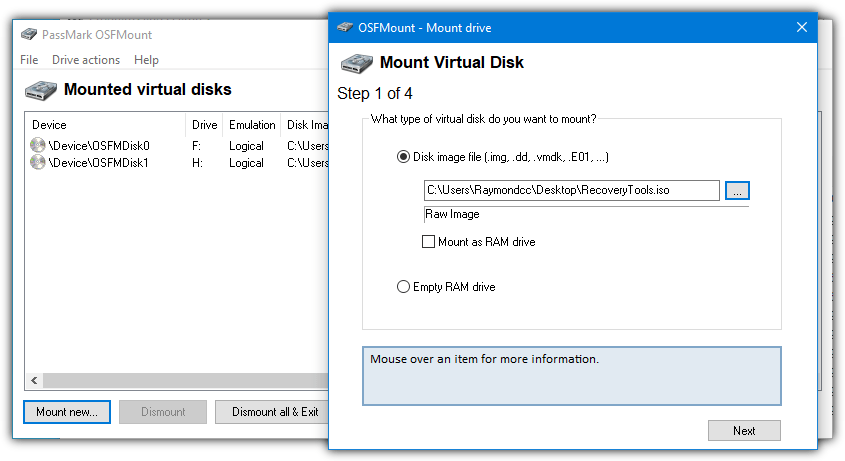Click the disc icon for OSFMDisk1

(x=38, y=162)
